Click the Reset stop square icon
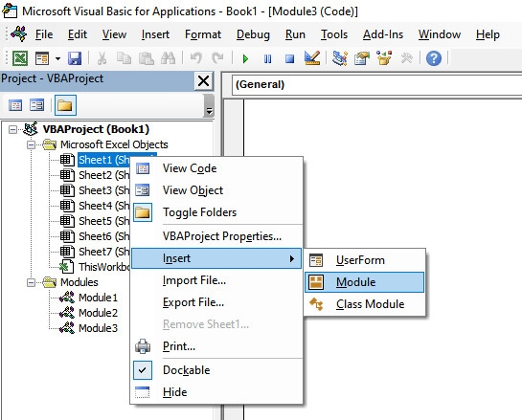 click(x=289, y=59)
